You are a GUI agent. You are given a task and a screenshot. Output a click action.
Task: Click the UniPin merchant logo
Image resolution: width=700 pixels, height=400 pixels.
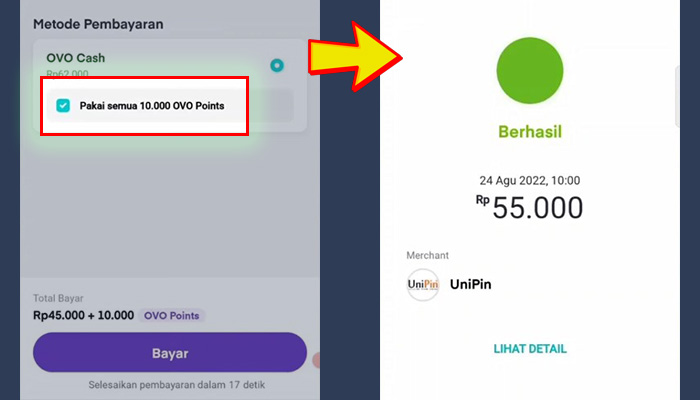tap(423, 284)
